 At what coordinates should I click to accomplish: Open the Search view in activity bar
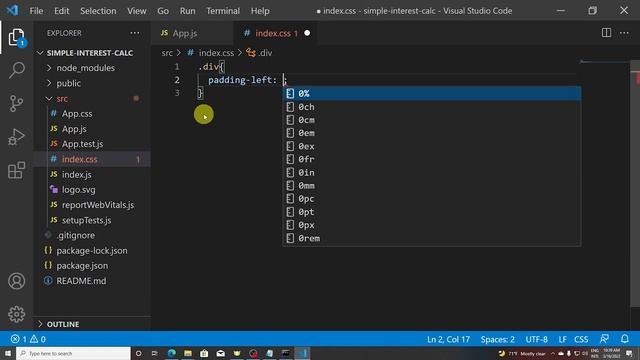(16, 70)
